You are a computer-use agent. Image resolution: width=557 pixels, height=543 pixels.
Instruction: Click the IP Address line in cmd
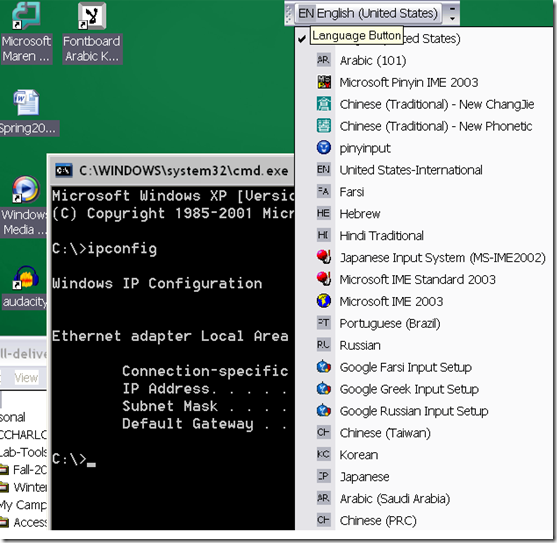coord(205,389)
